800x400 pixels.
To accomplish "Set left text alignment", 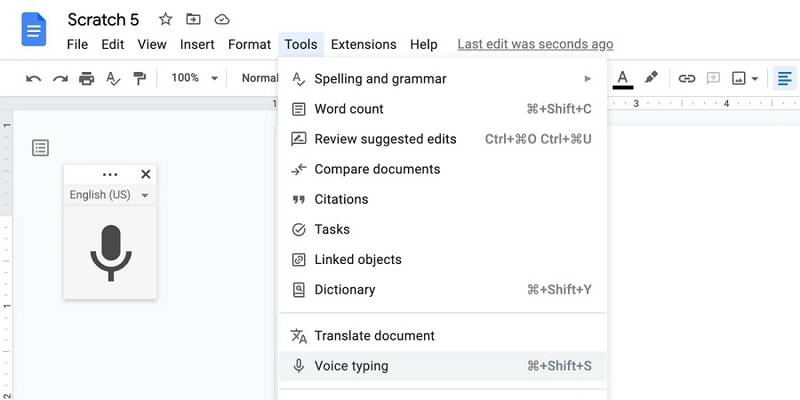I will pos(785,79).
